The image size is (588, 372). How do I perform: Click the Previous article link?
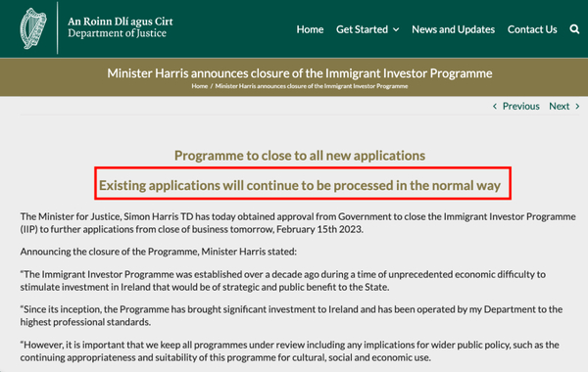coord(520,107)
